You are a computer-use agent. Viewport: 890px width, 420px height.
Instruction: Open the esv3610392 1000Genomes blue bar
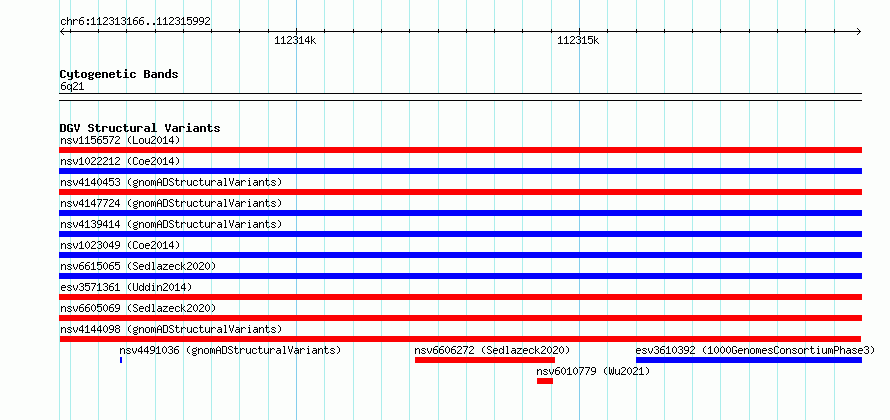749,360
